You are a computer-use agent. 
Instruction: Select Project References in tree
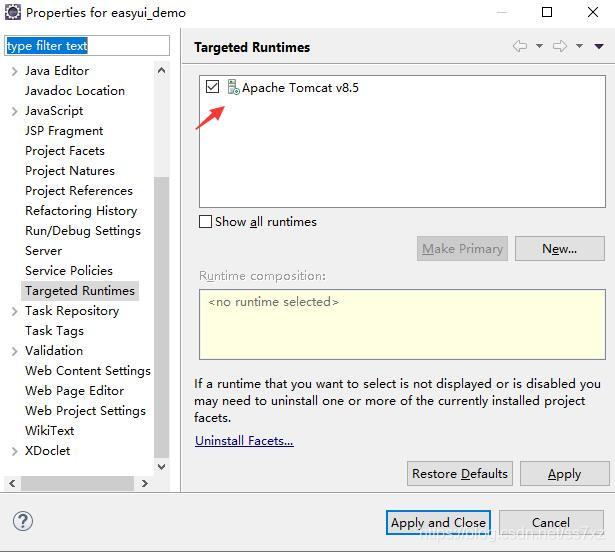[79, 191]
